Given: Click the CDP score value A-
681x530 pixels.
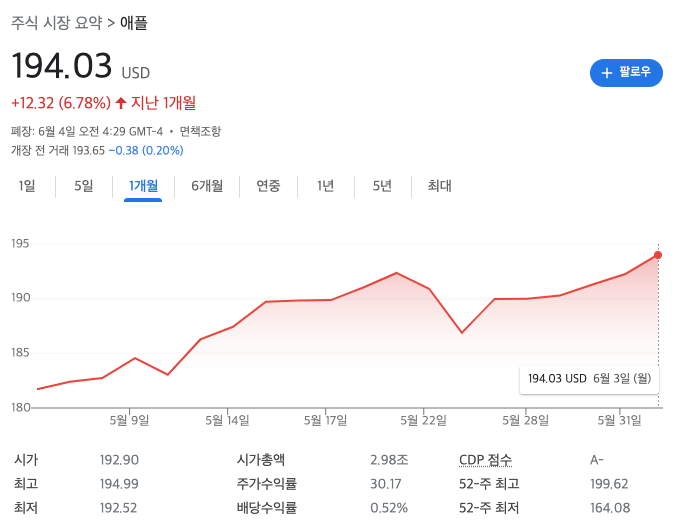Looking at the screenshot, I should coord(597,460).
